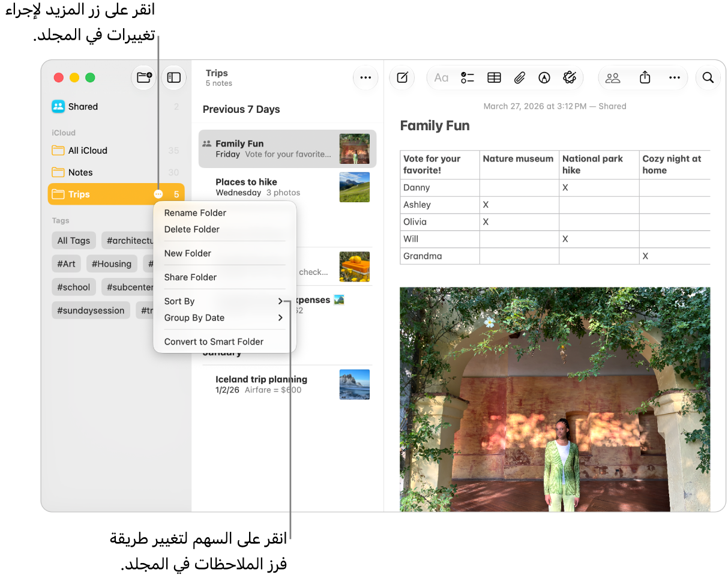Image resolution: width=728 pixels, height=578 pixels.
Task: Open the text format Aa button
Action: pos(441,77)
